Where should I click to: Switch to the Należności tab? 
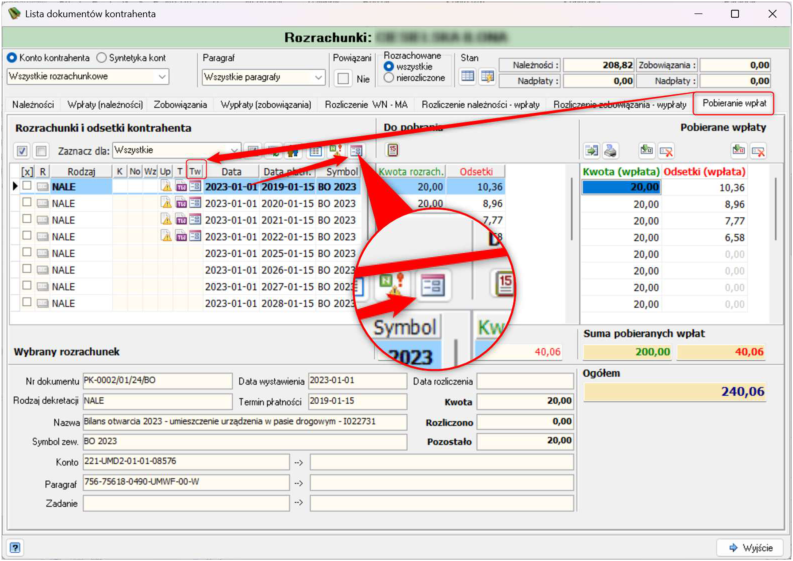(x=33, y=104)
